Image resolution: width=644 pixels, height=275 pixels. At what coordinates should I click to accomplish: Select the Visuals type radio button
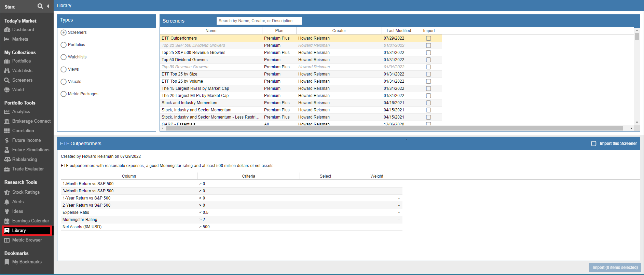tap(64, 82)
